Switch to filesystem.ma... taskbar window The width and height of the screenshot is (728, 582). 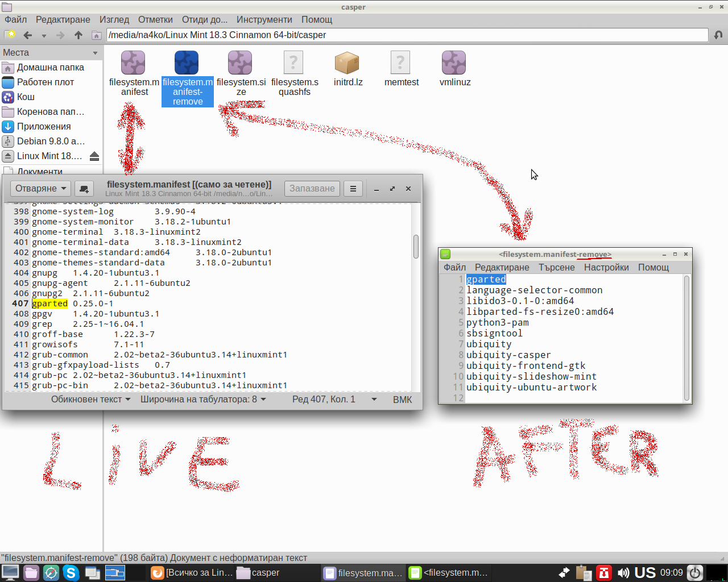[x=363, y=573]
